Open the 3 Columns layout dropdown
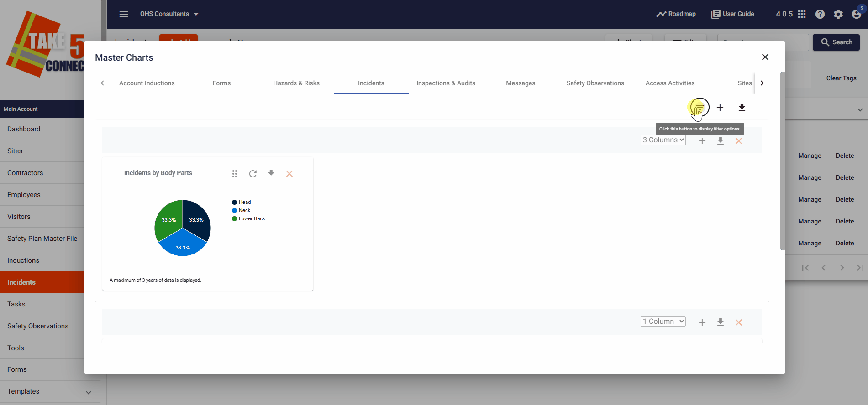This screenshot has height=405, width=868. point(663,140)
